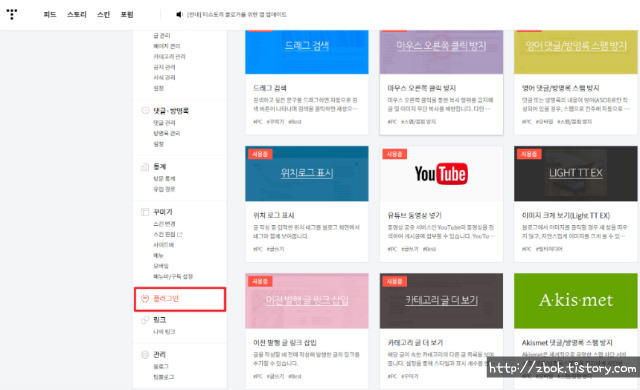Click the 영어 댓글/방명록 스팸 방지 title
This screenshot has height=390, width=640.
560,88
